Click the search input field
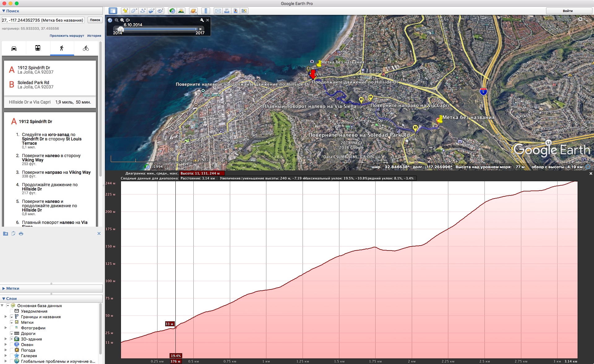This screenshot has width=594, height=364. 43,20
